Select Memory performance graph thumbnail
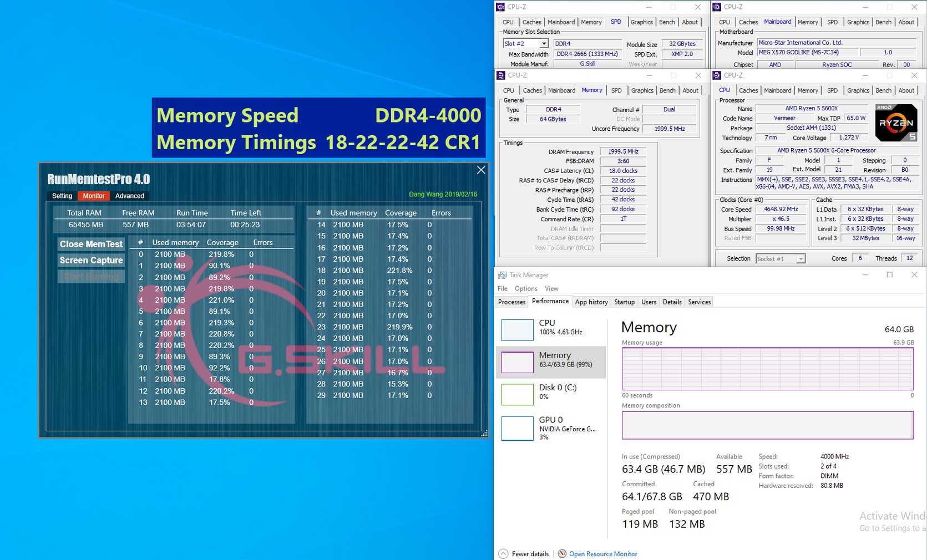This screenshot has height=560, width=927. (517, 362)
